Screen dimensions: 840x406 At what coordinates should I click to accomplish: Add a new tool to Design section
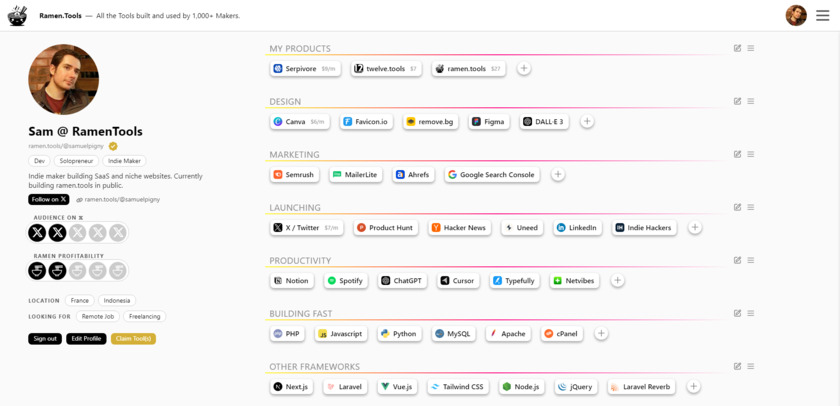tap(587, 122)
